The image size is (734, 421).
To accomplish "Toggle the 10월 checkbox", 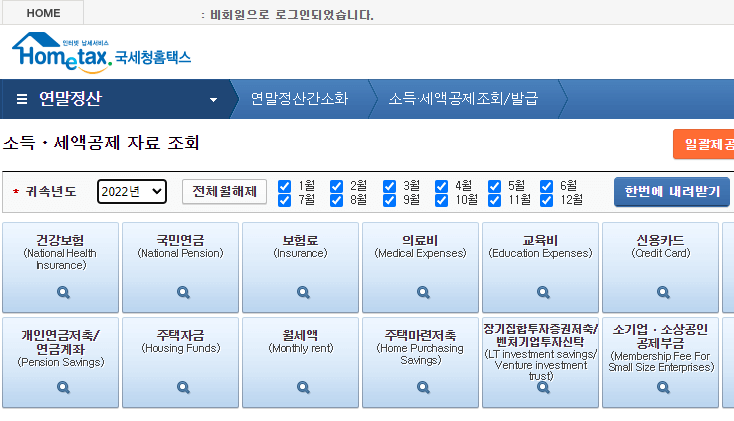I will click(x=441, y=200).
